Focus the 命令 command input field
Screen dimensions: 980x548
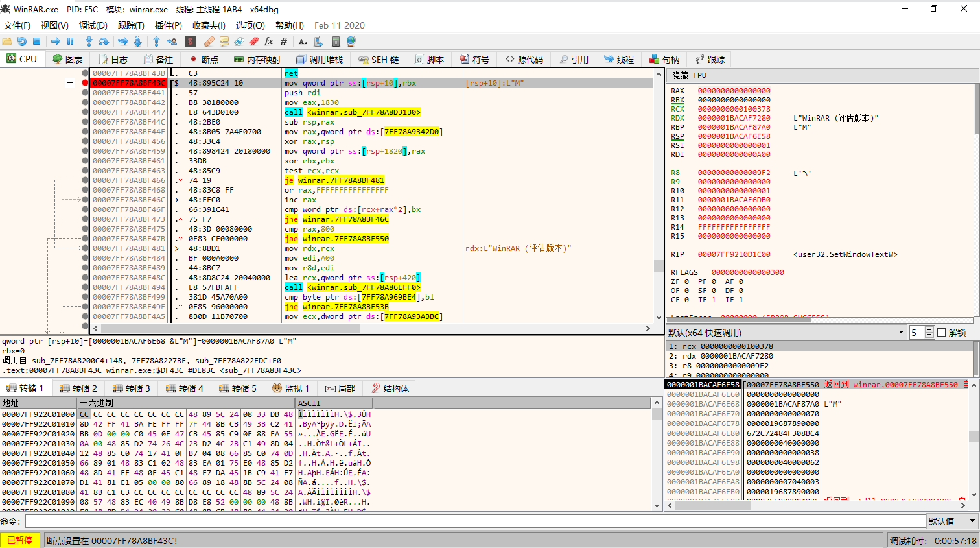475,521
